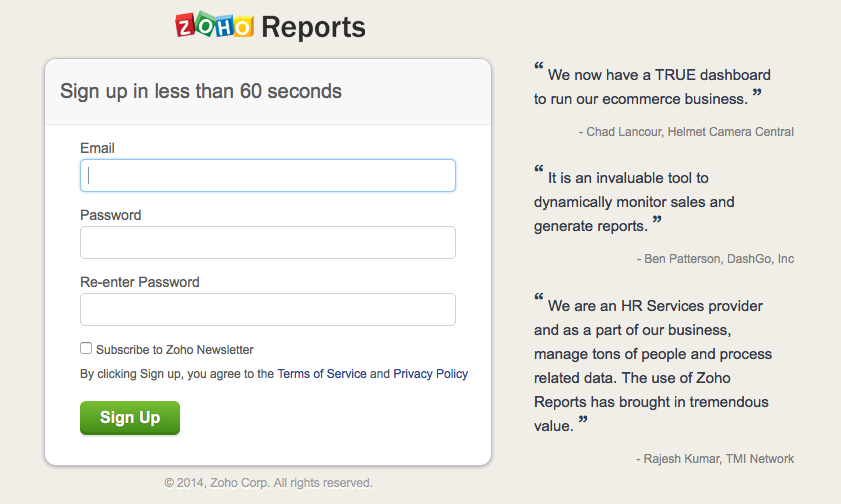Click the Ben Patterson attribution text

click(715, 259)
